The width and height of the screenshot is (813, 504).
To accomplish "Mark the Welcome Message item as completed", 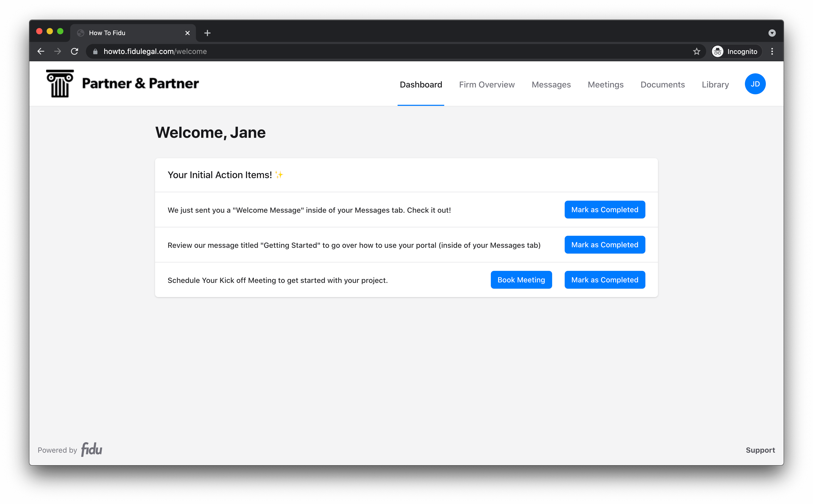I will click(605, 210).
